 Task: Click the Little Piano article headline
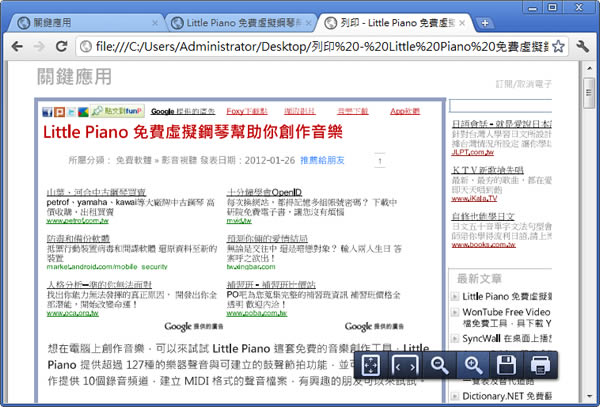tap(192, 132)
